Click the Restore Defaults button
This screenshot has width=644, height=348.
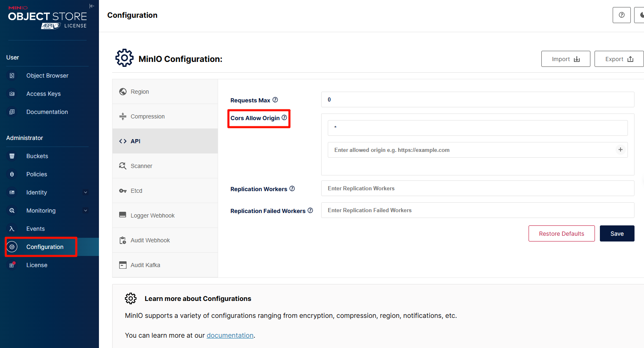point(561,234)
